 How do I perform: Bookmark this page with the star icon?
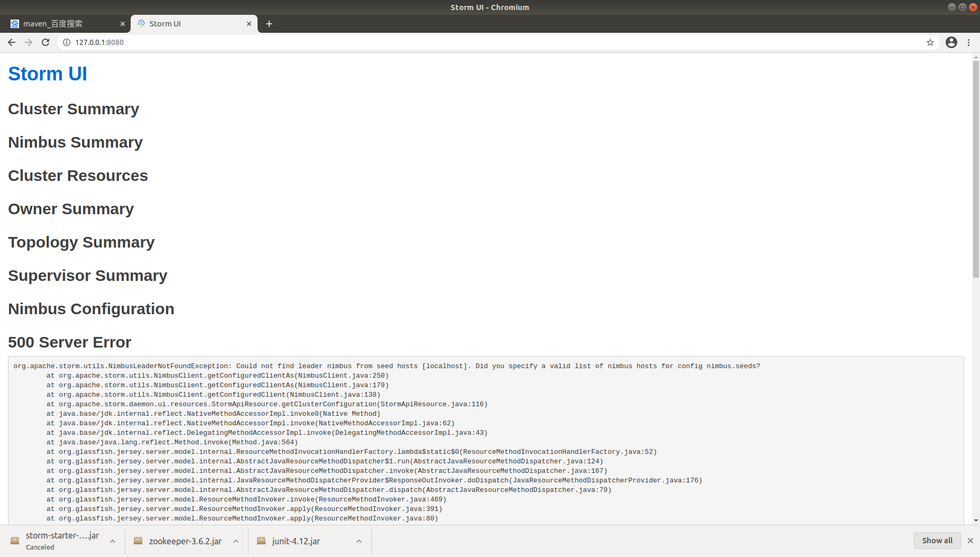[x=930, y=42]
